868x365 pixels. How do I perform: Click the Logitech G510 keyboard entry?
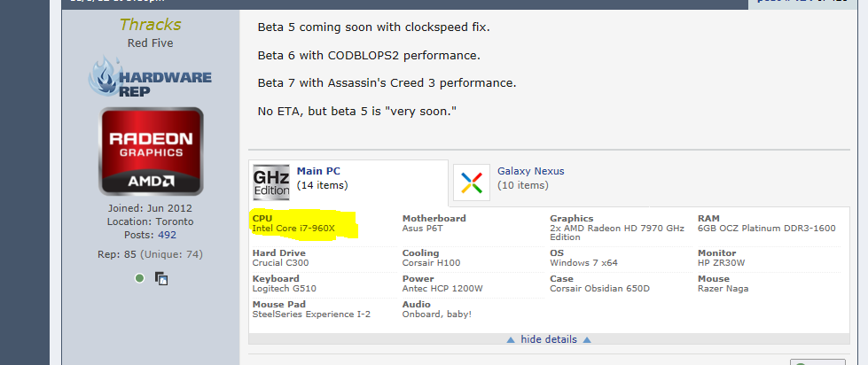click(x=284, y=289)
